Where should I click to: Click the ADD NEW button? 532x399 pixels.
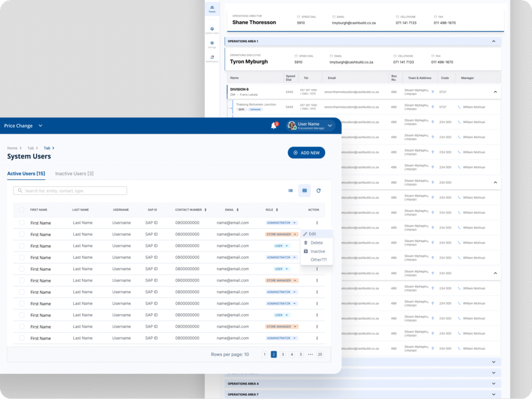click(307, 153)
